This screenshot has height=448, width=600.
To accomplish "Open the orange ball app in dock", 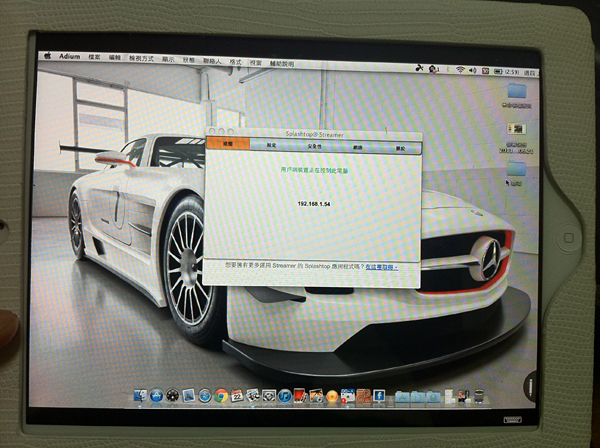I will [x=332, y=396].
